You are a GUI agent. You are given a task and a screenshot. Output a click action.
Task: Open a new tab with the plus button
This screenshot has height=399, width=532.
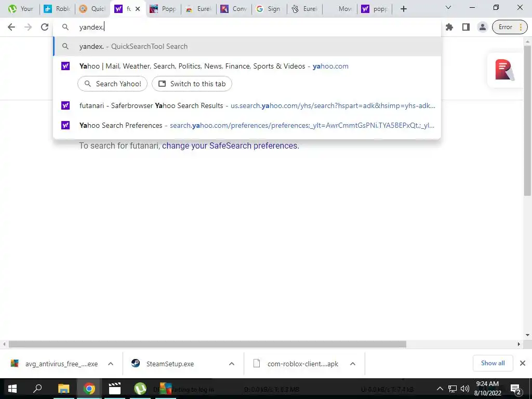pyautogui.click(x=403, y=9)
